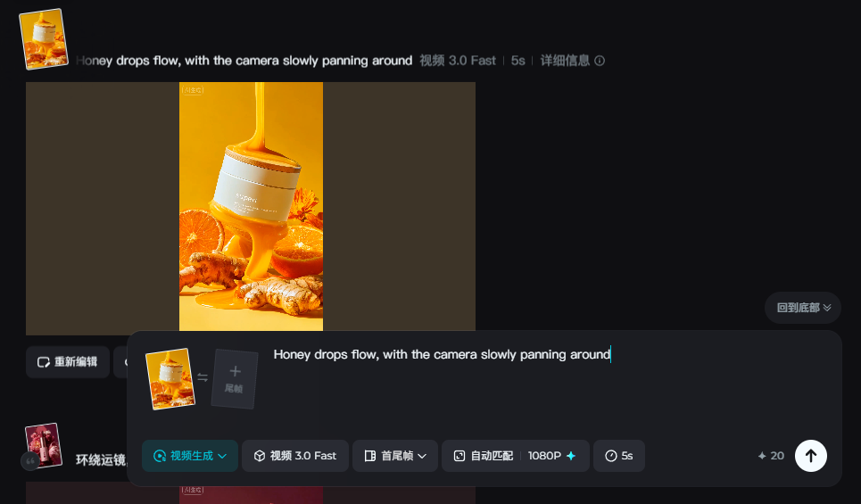Add an end frame via the plus placeholder

coord(235,379)
